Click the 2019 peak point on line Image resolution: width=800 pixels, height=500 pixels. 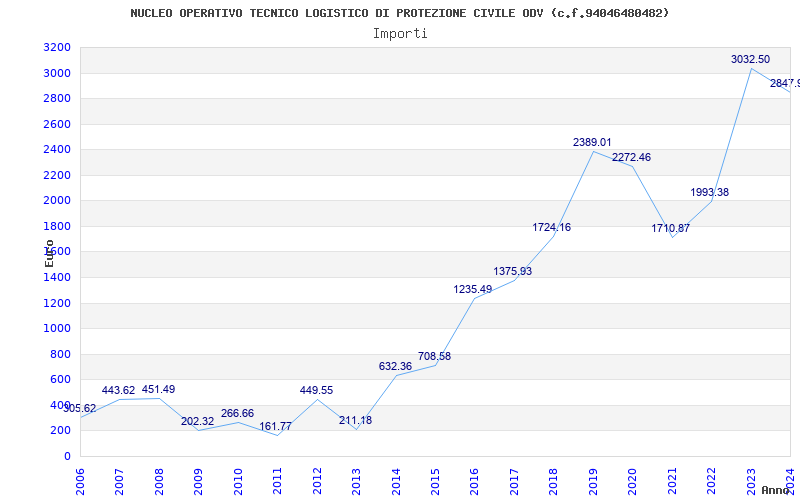pyautogui.click(x=593, y=151)
